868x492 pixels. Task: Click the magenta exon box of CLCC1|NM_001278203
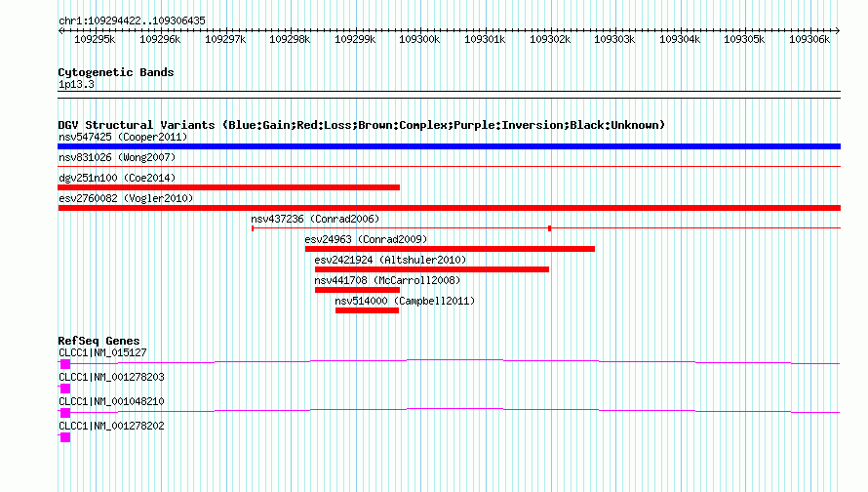65,389
